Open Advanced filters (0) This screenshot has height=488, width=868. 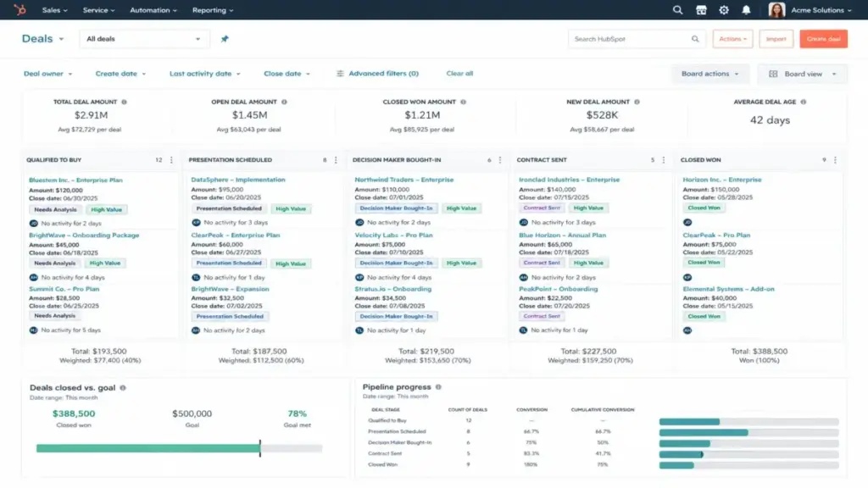(377, 73)
